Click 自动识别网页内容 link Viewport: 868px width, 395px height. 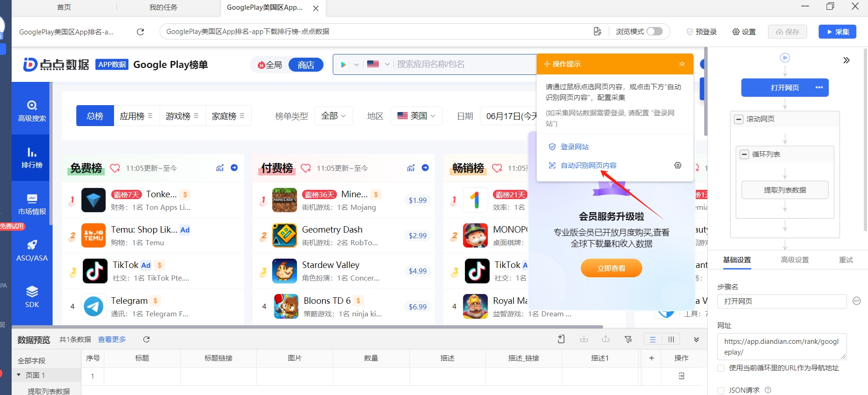588,165
